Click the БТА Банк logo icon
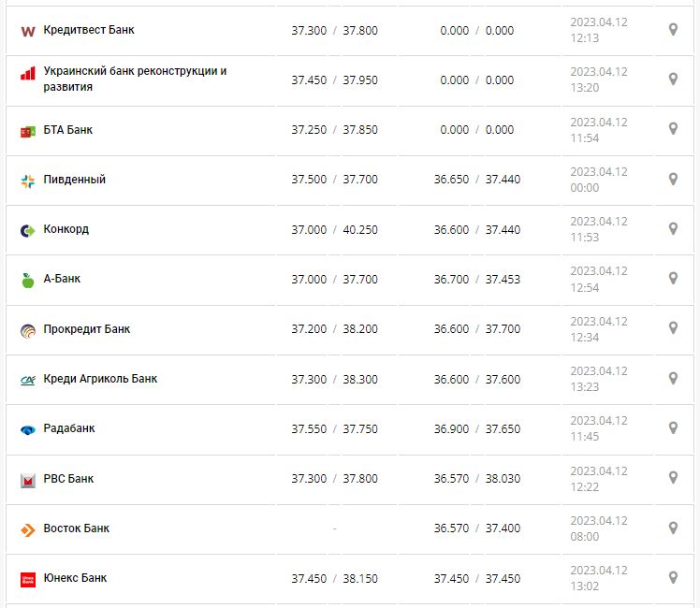 coord(27,131)
